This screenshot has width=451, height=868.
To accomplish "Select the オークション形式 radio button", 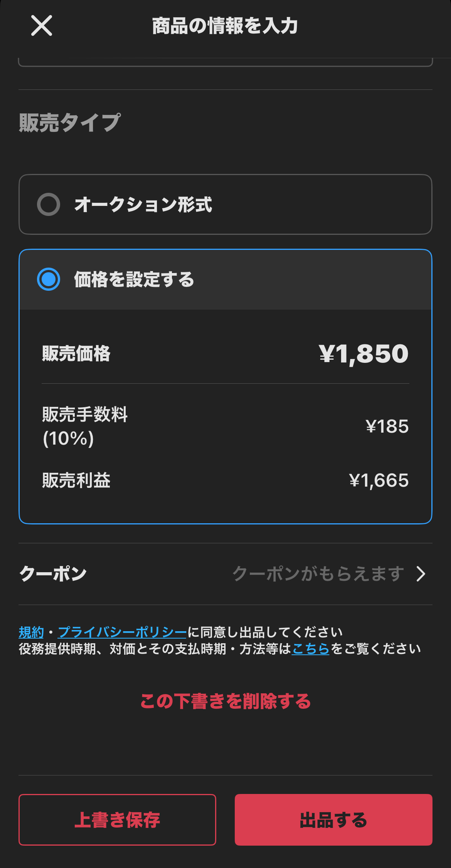I will coord(49,204).
